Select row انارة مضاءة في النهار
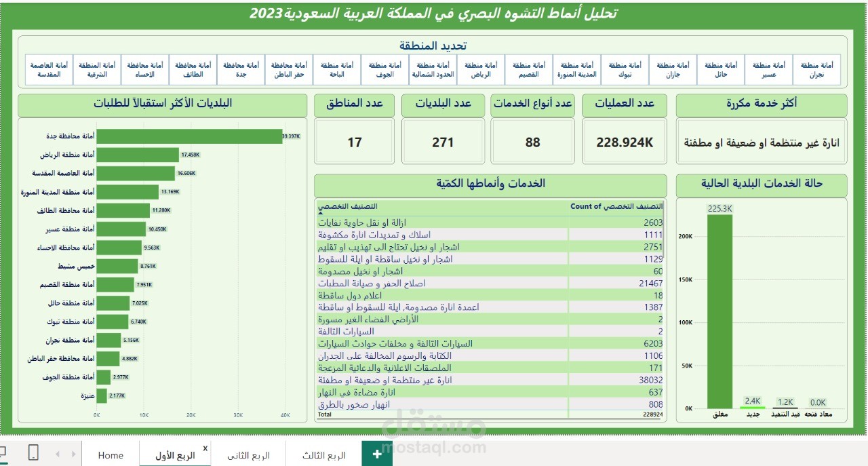This screenshot has height=466, width=868. pyautogui.click(x=490, y=392)
